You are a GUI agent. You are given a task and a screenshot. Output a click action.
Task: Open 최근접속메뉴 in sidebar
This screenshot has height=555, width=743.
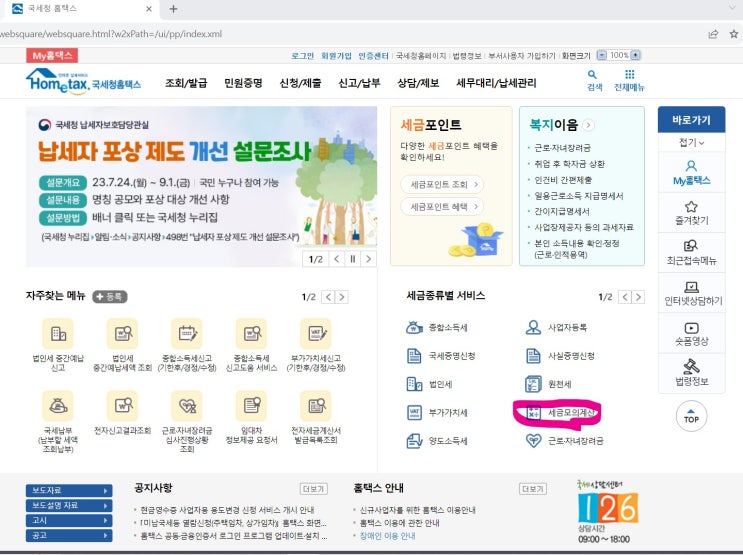(x=691, y=253)
